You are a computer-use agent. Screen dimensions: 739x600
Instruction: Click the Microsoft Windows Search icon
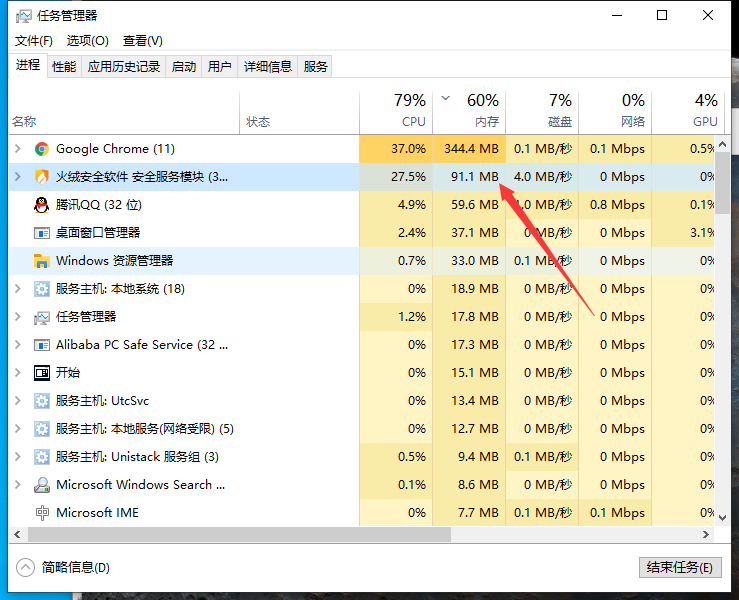pyautogui.click(x=41, y=485)
